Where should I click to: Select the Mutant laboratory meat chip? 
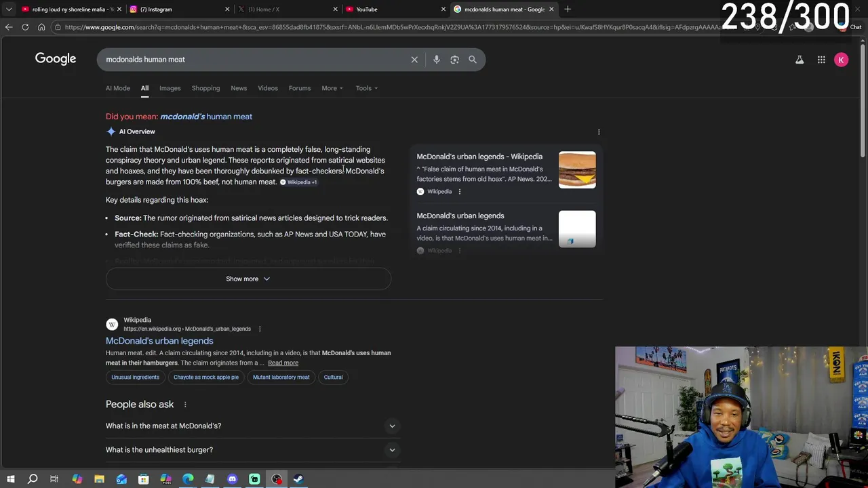click(281, 377)
